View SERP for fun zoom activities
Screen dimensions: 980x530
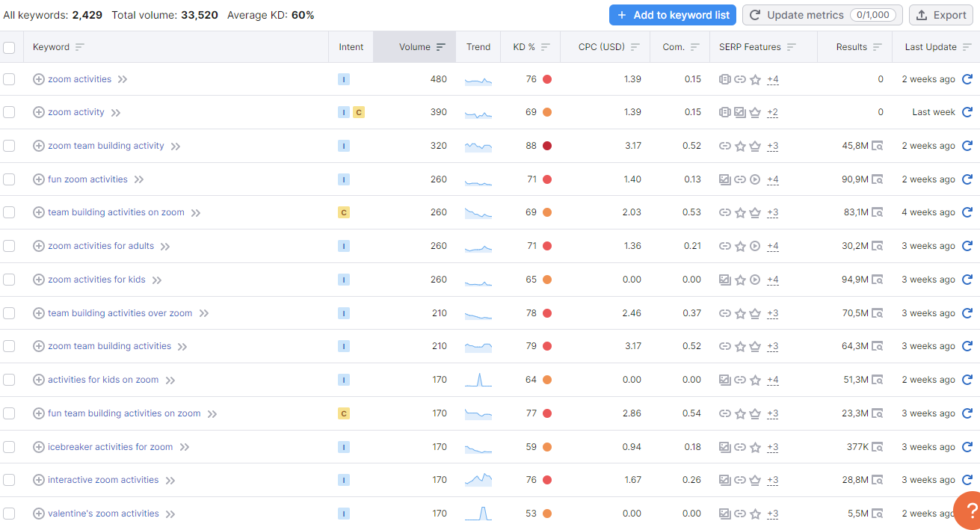878,179
